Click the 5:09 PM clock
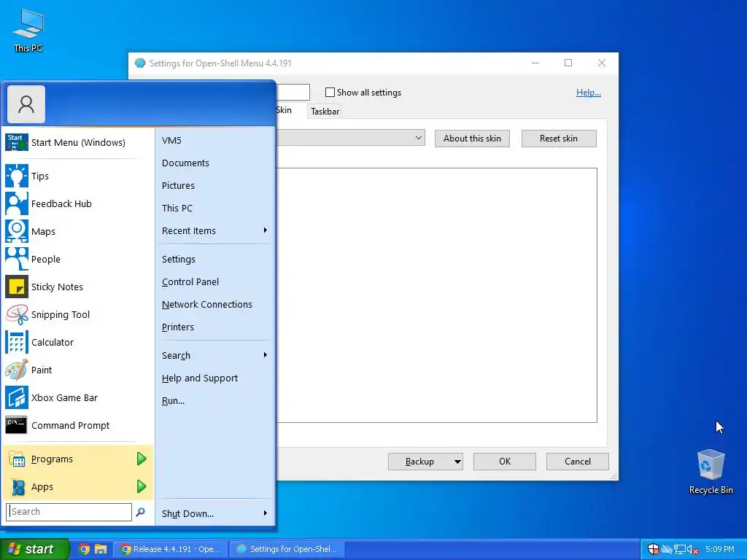747x560 pixels. point(720,549)
